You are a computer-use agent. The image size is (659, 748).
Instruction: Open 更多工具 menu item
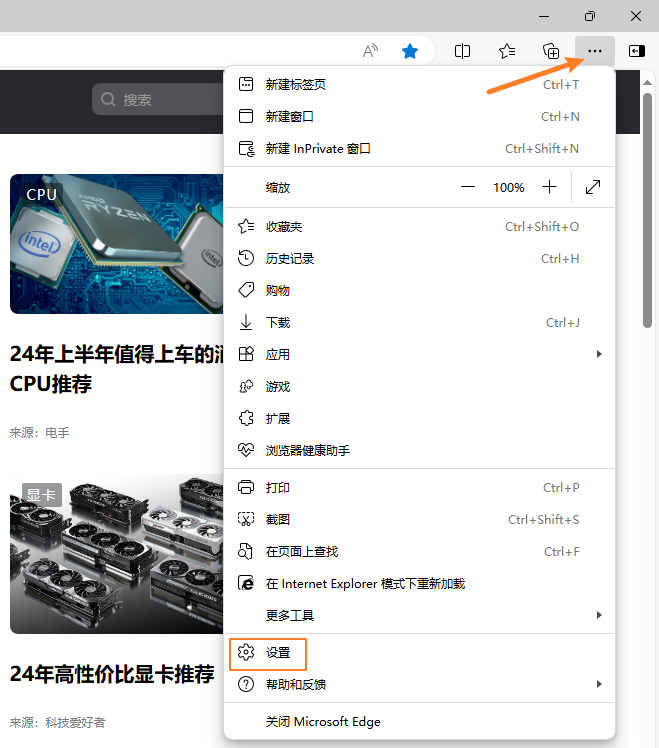coord(419,615)
